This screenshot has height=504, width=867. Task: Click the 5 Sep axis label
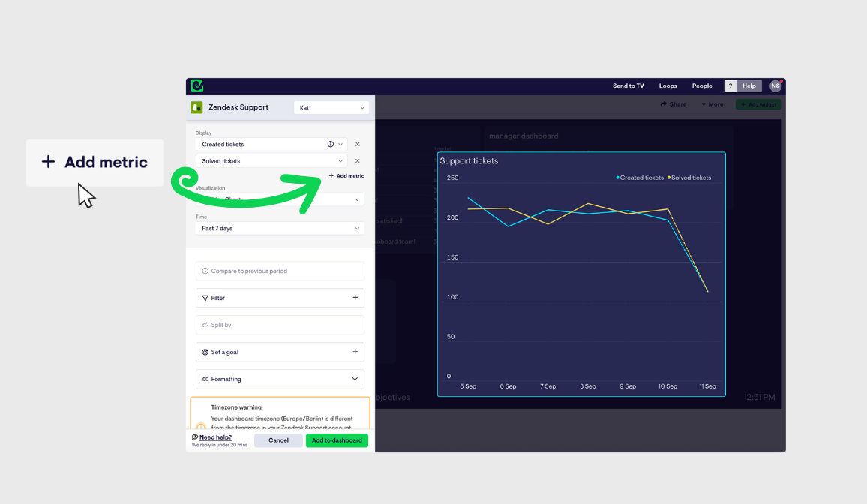pyautogui.click(x=468, y=386)
